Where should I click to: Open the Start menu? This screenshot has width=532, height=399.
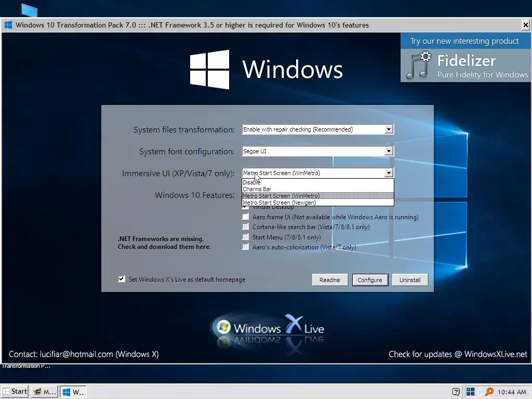pyautogui.click(x=15, y=392)
